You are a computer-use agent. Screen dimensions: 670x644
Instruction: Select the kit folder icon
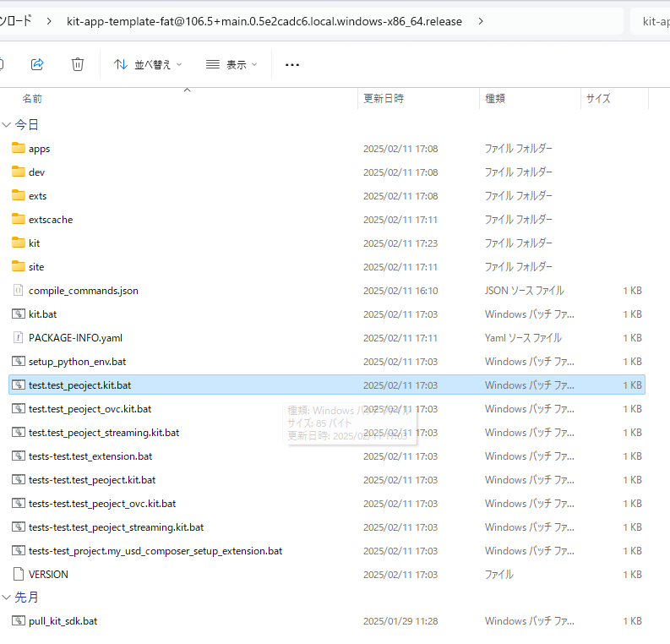click(18, 243)
